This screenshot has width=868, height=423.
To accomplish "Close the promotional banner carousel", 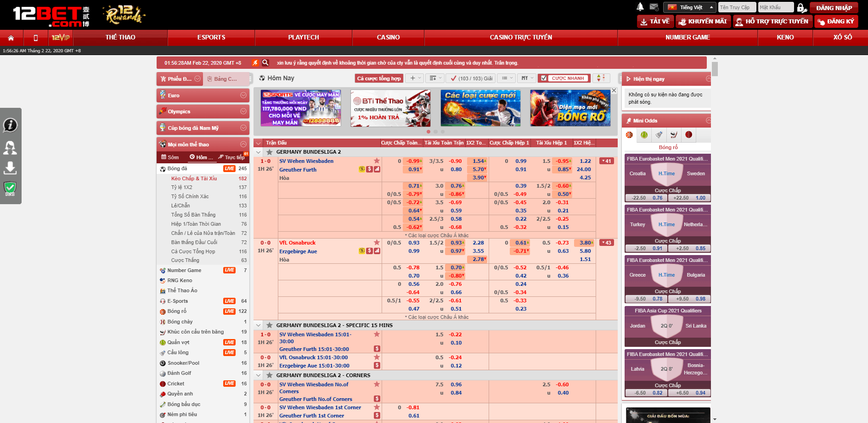I will pos(614,90).
